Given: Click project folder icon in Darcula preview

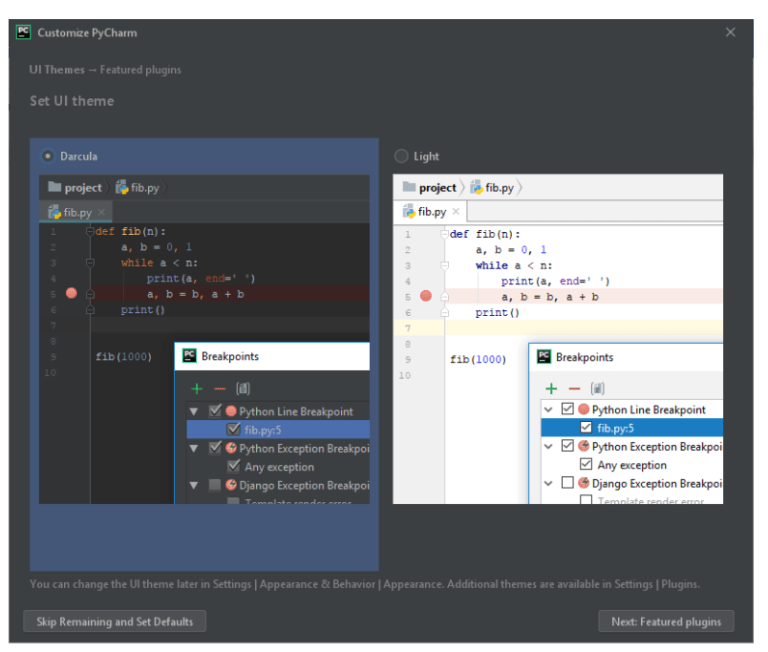Looking at the screenshot, I should (x=54, y=187).
